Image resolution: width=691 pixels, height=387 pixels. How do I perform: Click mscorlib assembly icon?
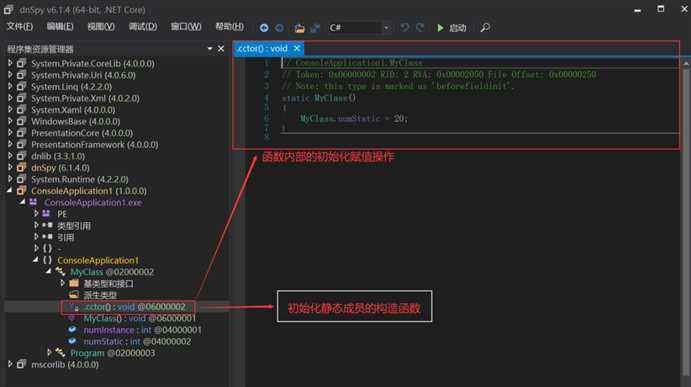tap(21, 364)
